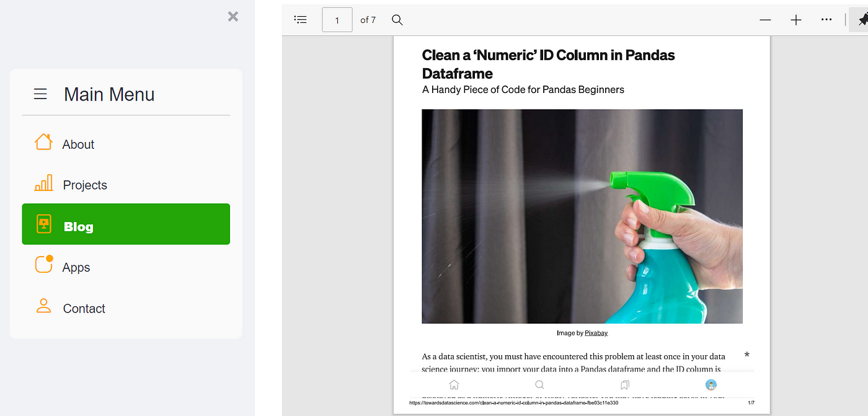Click the page number input field
This screenshot has width=868, height=416.
(337, 20)
